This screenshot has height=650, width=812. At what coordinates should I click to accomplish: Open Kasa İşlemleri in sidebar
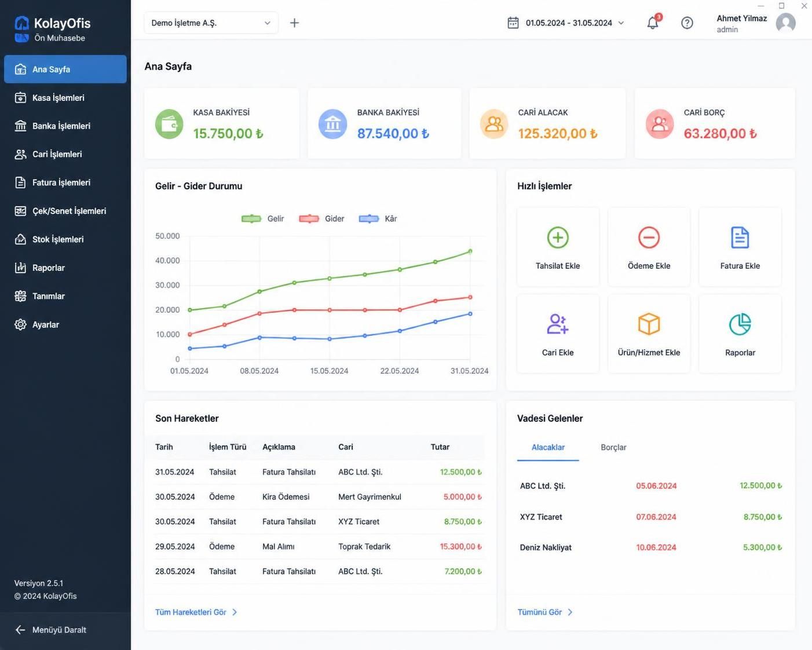[65, 97]
